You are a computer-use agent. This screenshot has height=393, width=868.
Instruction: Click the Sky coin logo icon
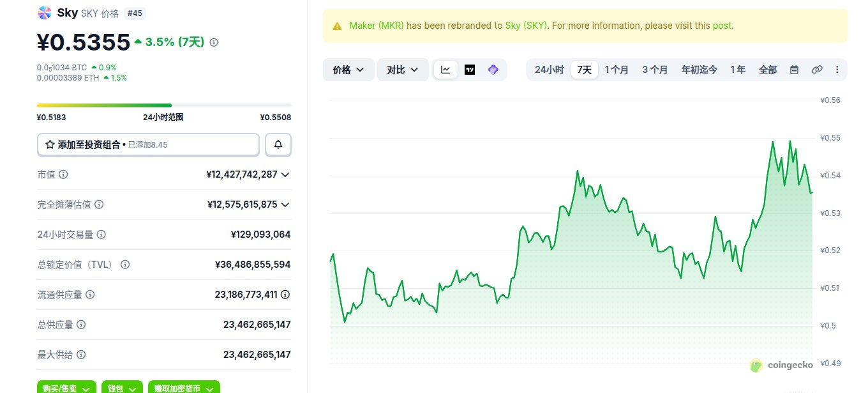click(44, 12)
